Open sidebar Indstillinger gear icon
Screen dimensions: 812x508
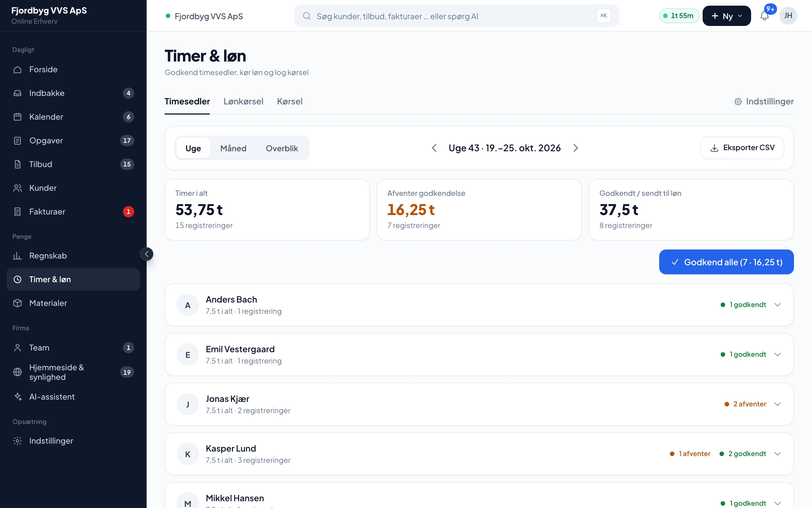[x=17, y=441]
